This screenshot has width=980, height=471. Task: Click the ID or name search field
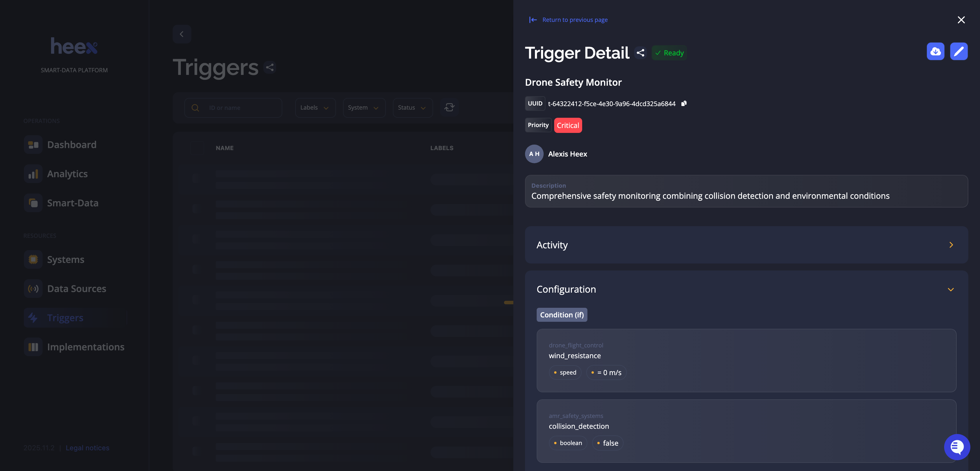tap(233, 108)
